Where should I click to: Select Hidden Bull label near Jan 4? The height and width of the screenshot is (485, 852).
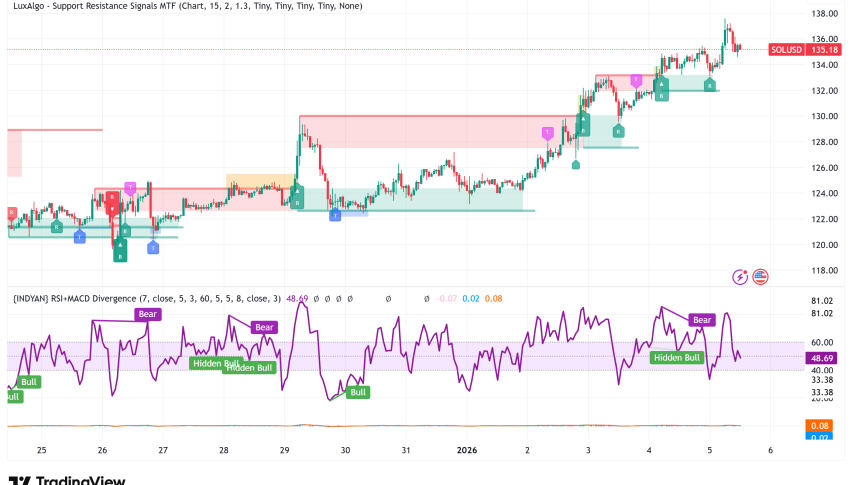click(676, 357)
